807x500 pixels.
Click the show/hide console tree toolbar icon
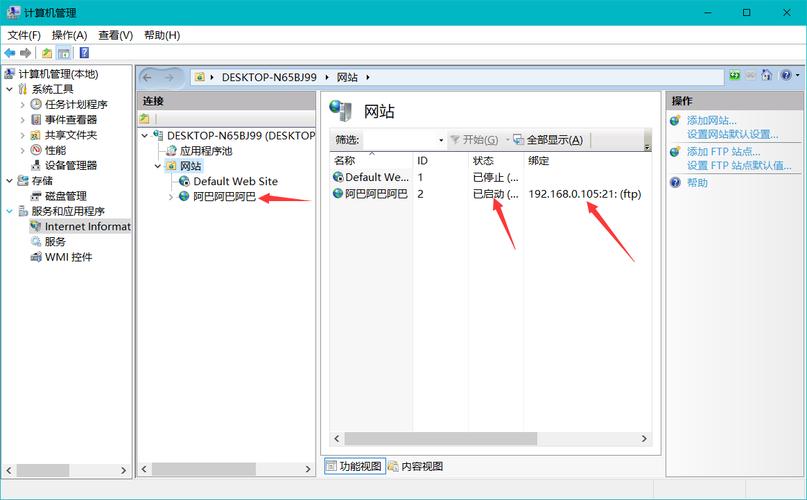[64, 53]
